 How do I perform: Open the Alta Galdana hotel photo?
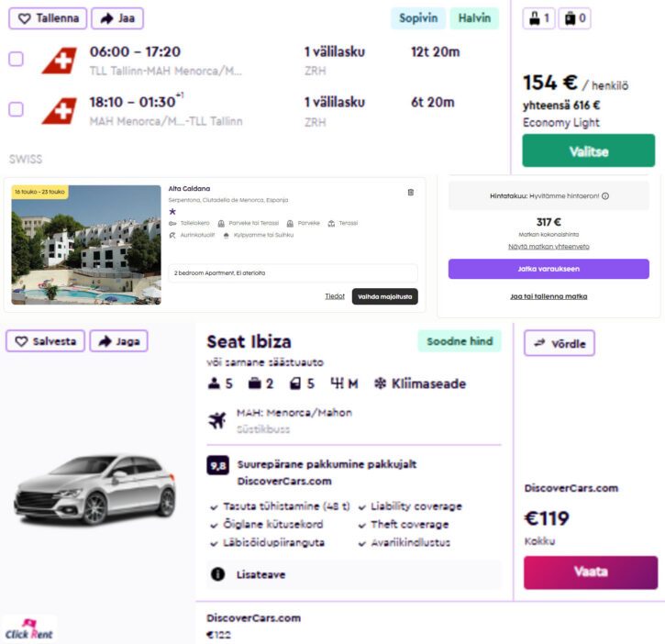(86, 245)
